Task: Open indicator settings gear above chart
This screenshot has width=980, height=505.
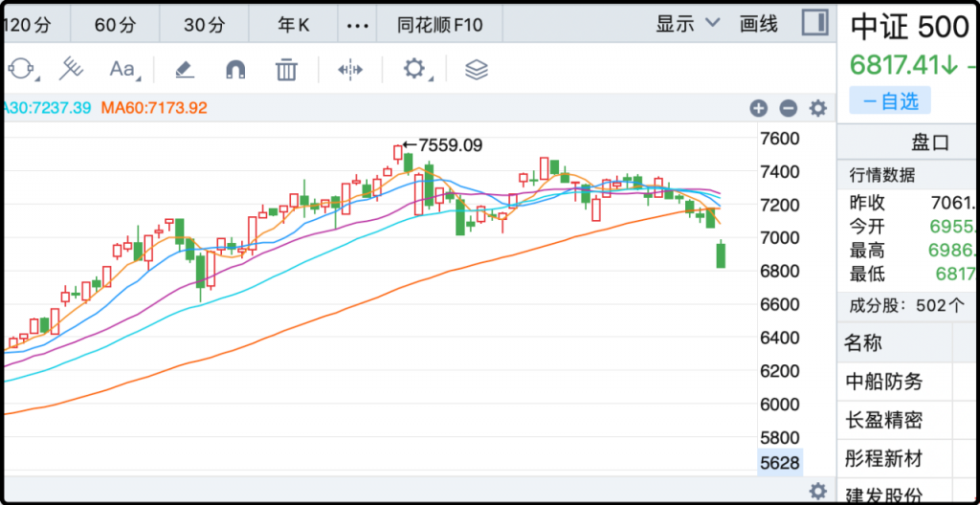Action: pyautogui.click(x=817, y=108)
